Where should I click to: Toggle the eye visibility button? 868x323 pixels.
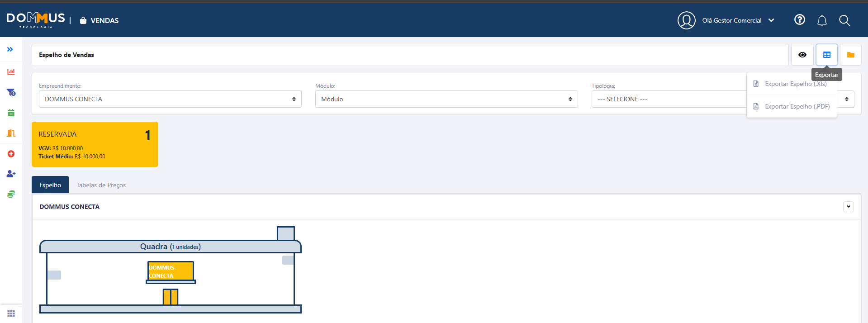coord(802,55)
